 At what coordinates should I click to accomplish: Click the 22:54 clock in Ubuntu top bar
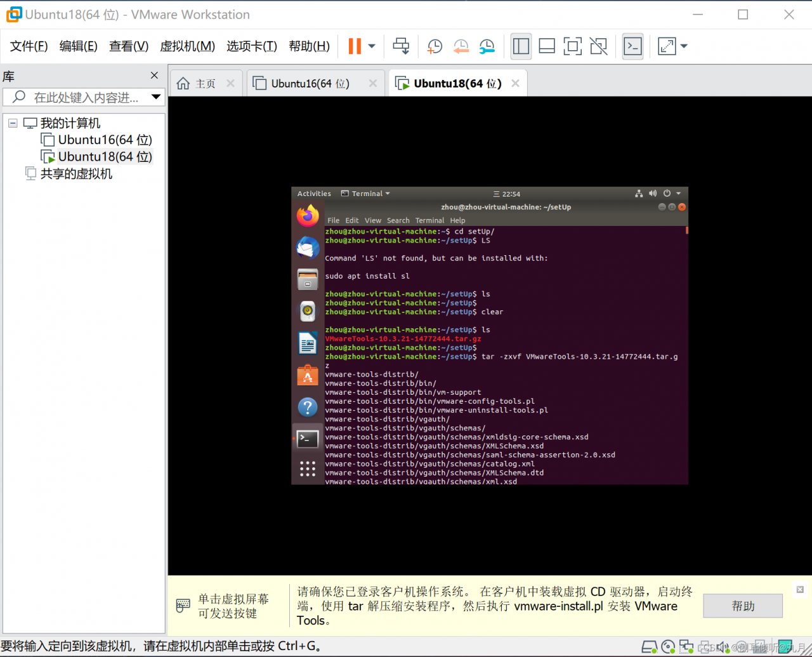pos(507,194)
